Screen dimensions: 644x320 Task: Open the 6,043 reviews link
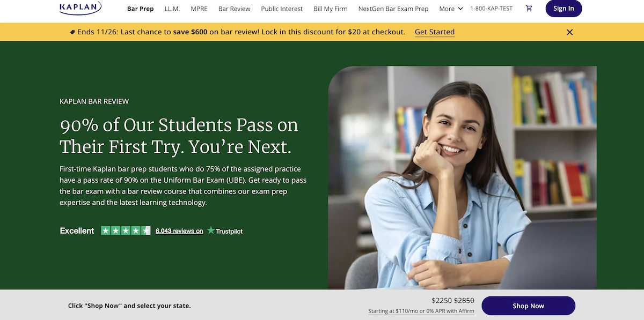click(179, 231)
